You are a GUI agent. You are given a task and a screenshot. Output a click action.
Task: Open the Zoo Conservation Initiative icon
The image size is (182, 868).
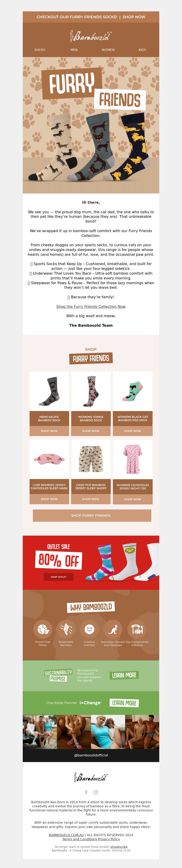tap(137, 629)
